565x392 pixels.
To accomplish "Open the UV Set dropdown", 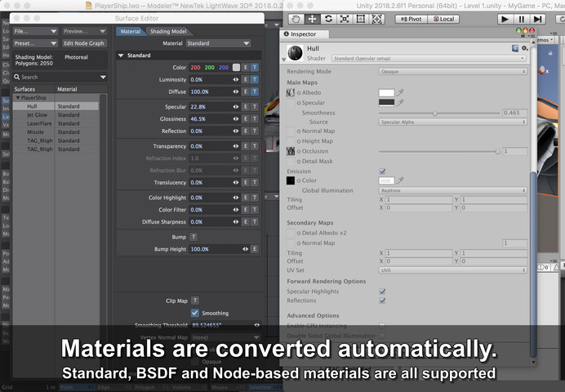I will pyautogui.click(x=452, y=269).
